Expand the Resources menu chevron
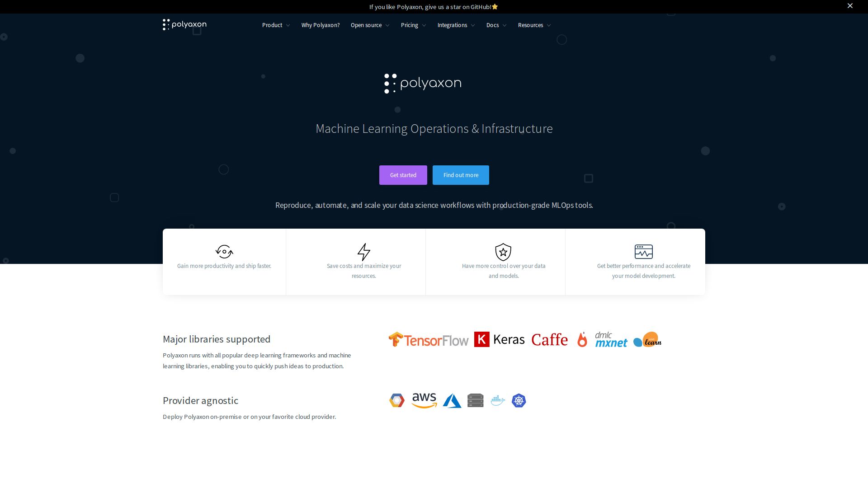Image resolution: width=868 pixels, height=488 pixels. coord(549,25)
